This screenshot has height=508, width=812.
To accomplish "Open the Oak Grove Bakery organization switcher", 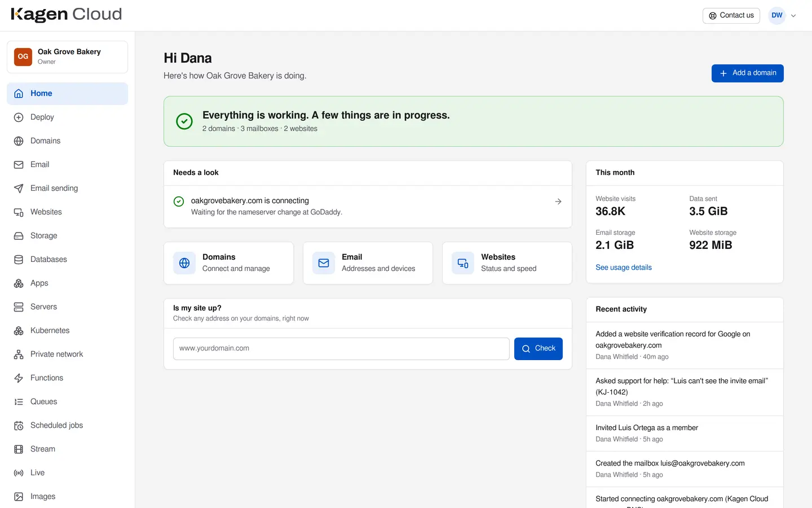I will tap(67, 57).
